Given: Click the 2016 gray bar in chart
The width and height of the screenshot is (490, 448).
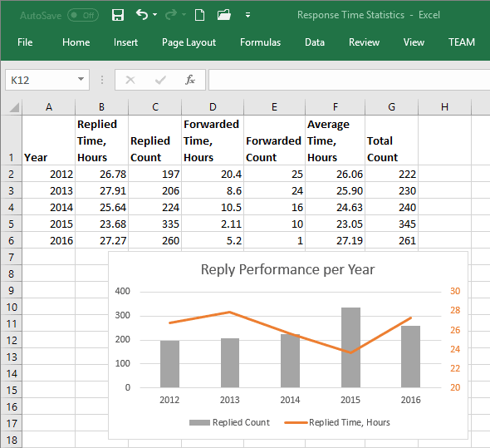Looking at the screenshot, I should 410,357.
